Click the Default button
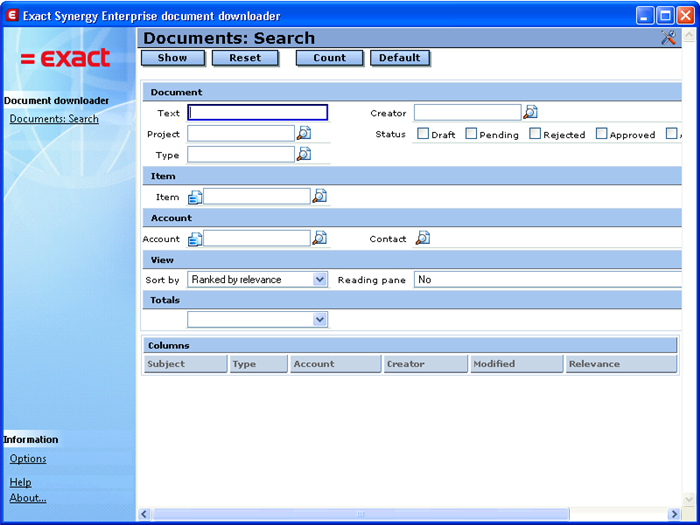The height and width of the screenshot is (525, 700). 400,58
